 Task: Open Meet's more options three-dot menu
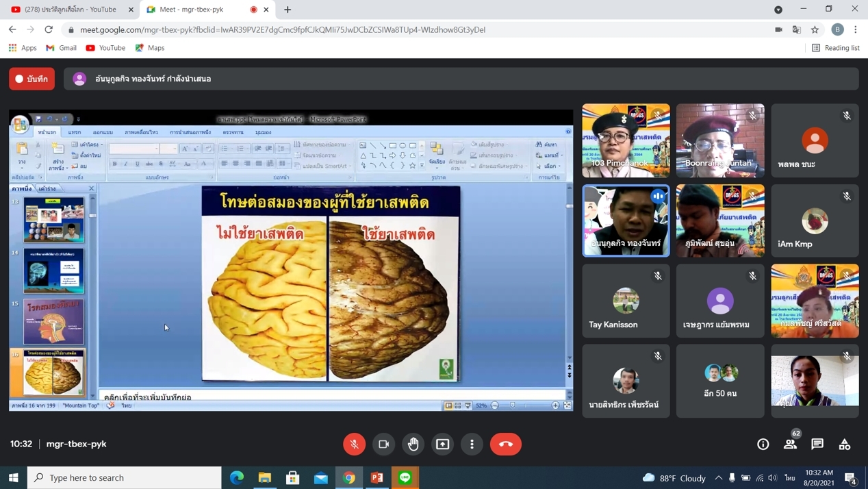tap(472, 444)
